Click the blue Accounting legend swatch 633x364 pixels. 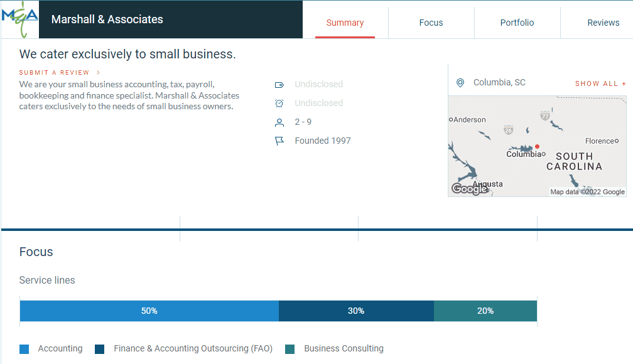click(x=24, y=348)
